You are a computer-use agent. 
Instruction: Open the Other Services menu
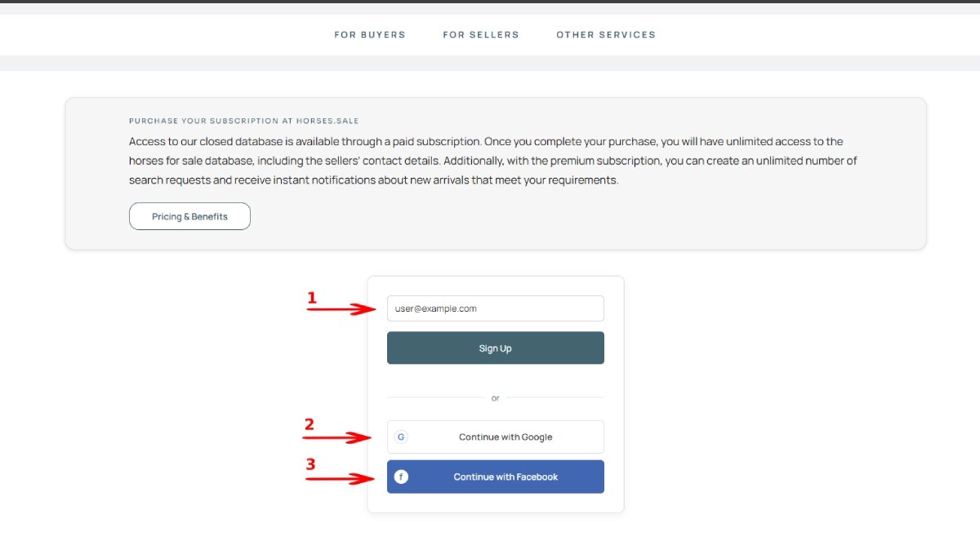606,35
